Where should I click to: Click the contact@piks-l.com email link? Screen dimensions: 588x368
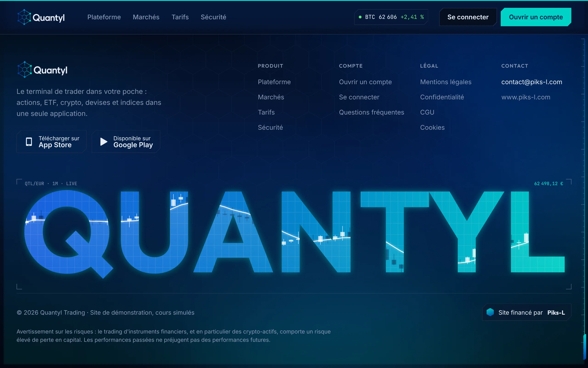pyautogui.click(x=532, y=82)
